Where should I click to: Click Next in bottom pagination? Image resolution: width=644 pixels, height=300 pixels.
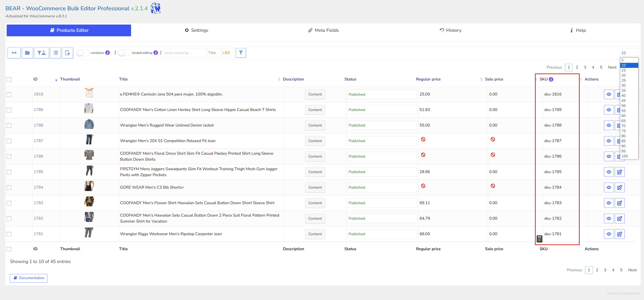click(632, 270)
